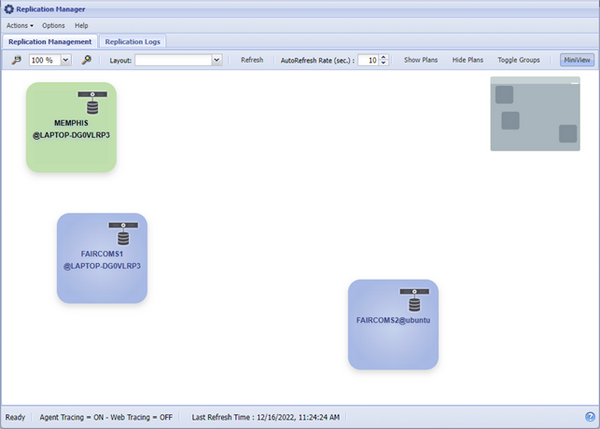This screenshot has width=600, height=429.
Task: Click the Last Refresh Time status text
Action: [266, 417]
